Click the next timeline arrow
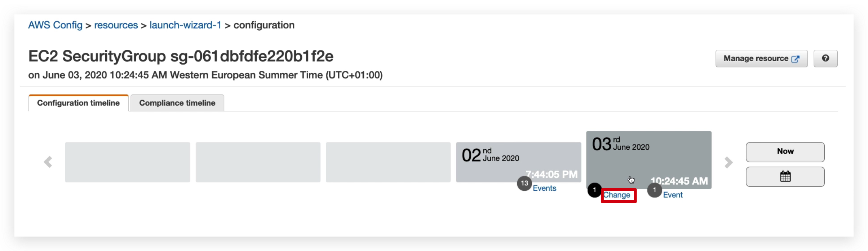 pyautogui.click(x=728, y=162)
